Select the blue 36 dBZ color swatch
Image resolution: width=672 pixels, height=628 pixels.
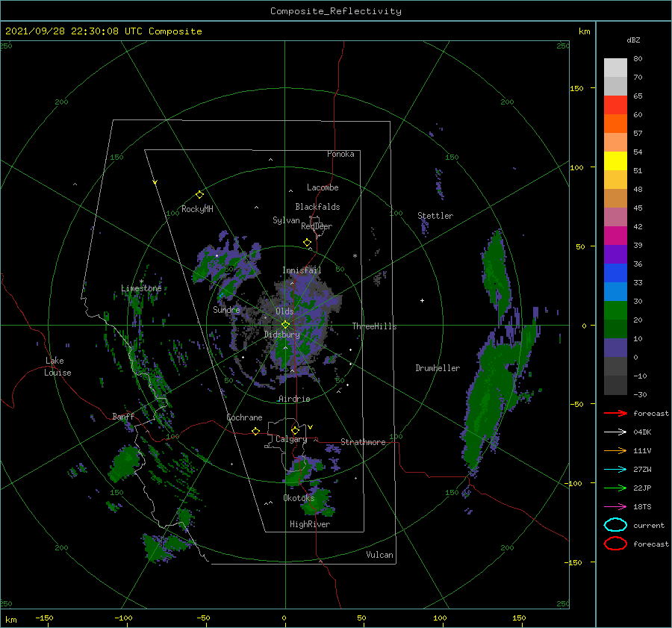[x=615, y=273]
